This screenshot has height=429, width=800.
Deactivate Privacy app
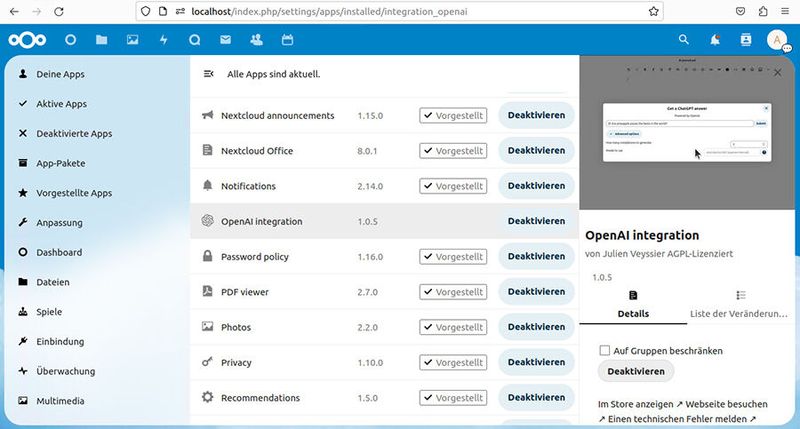click(x=536, y=362)
